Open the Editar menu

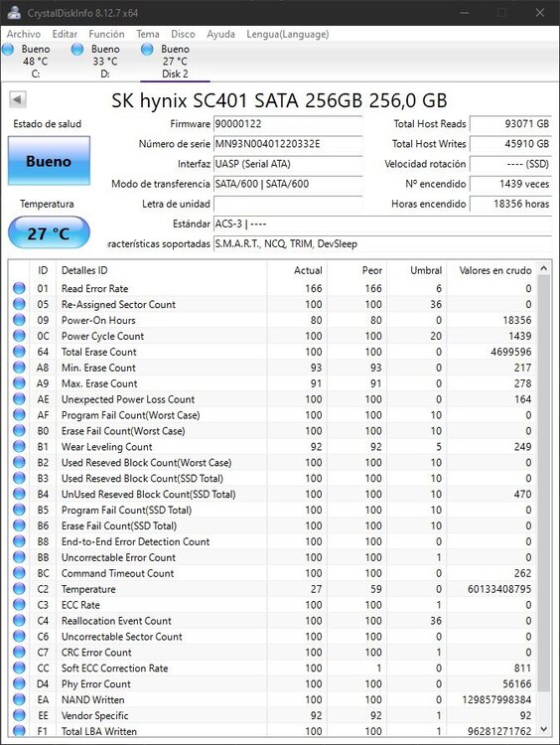[x=65, y=34]
